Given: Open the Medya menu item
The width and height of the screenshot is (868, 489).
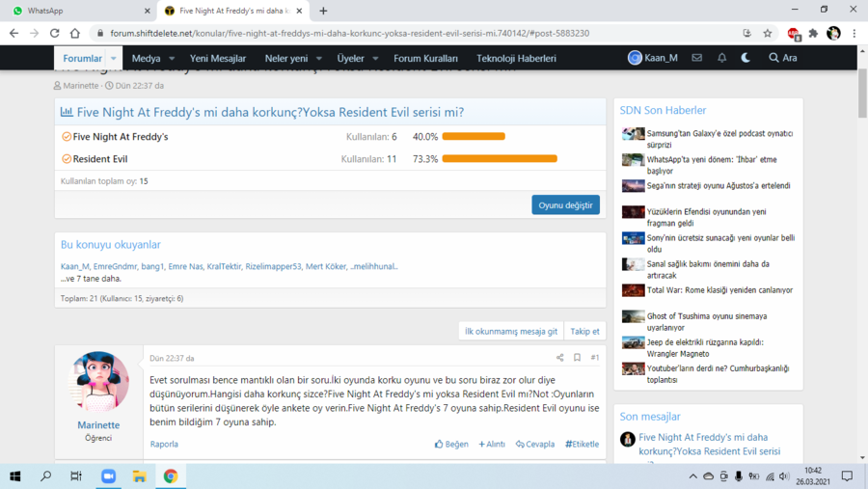Looking at the screenshot, I should (147, 58).
